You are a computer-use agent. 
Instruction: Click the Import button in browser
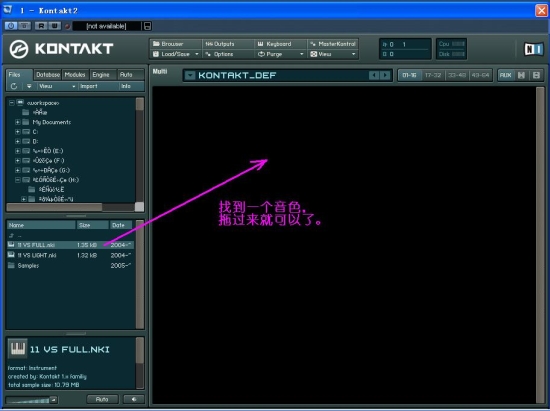click(98, 86)
